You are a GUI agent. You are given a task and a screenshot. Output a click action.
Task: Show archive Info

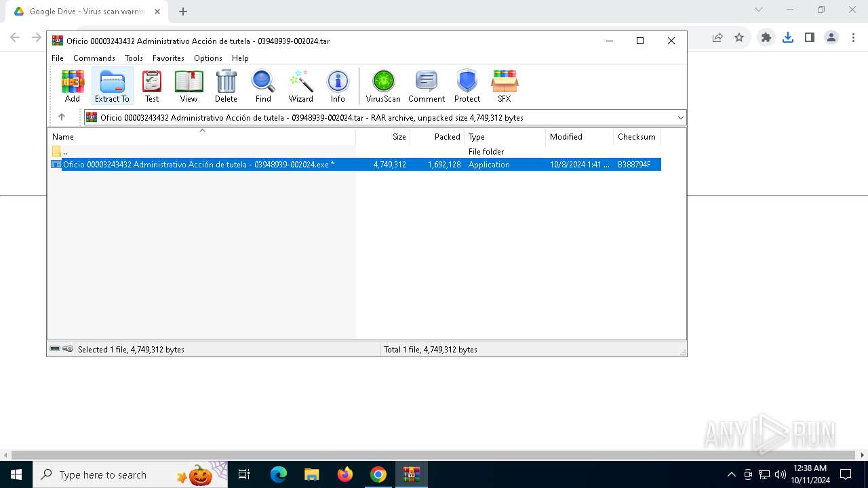(x=338, y=86)
